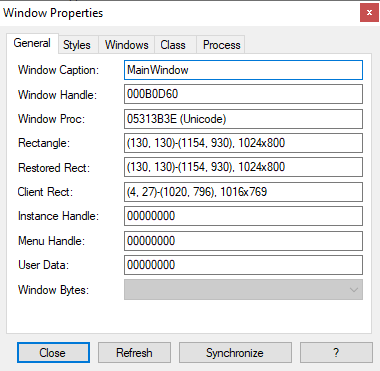380x371 pixels.
Task: Click the Window Caption field with MainWindow
Action: point(243,70)
